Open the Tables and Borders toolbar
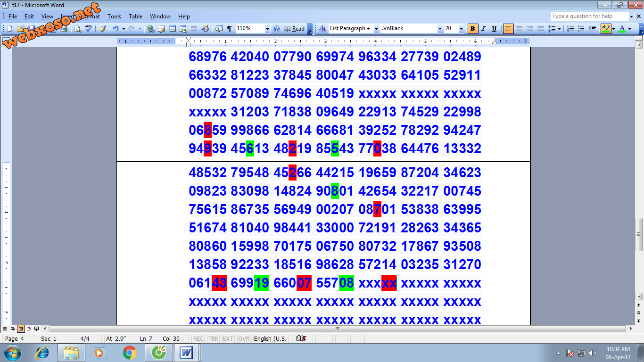644x362 pixels. click(x=161, y=29)
